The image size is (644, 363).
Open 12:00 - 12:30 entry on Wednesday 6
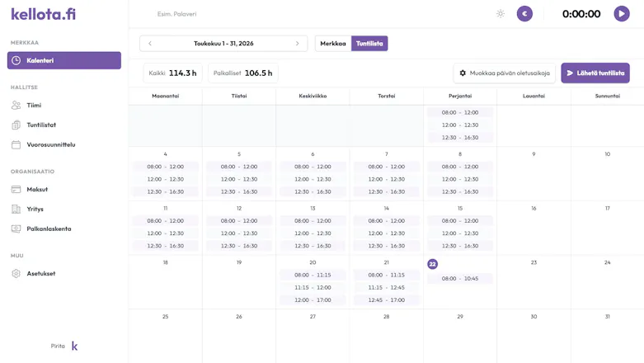coord(313,179)
